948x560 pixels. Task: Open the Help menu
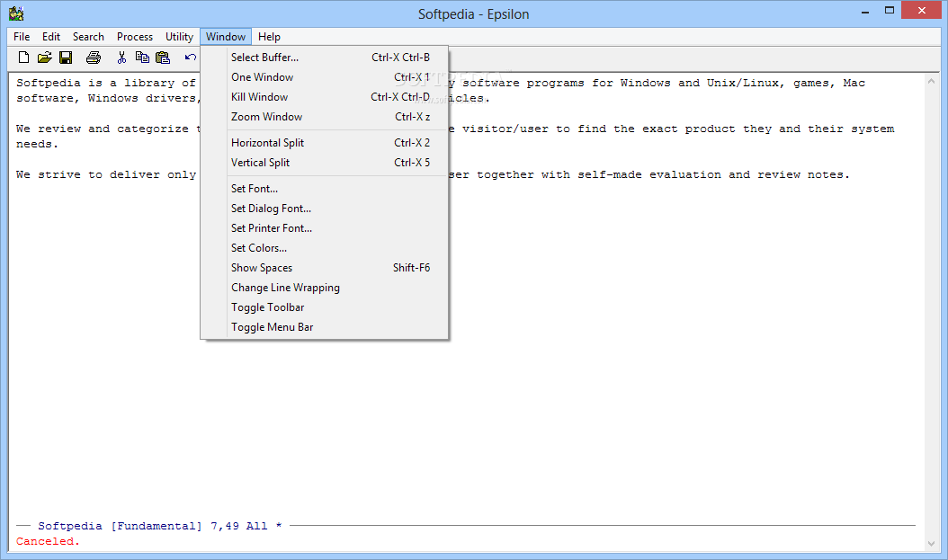269,37
